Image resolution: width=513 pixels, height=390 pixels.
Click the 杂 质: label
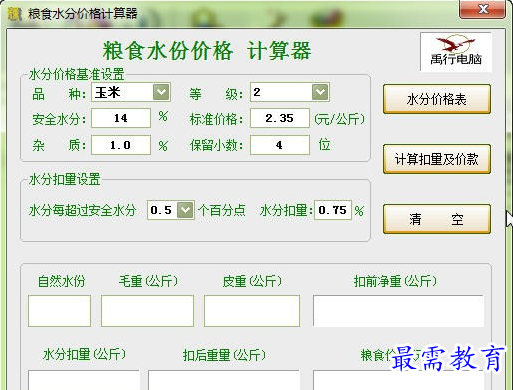click(x=59, y=146)
